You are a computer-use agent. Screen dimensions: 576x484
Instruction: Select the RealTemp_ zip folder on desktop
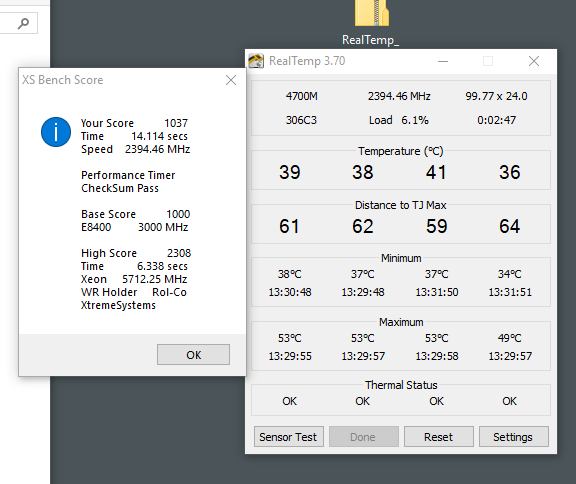371,23
